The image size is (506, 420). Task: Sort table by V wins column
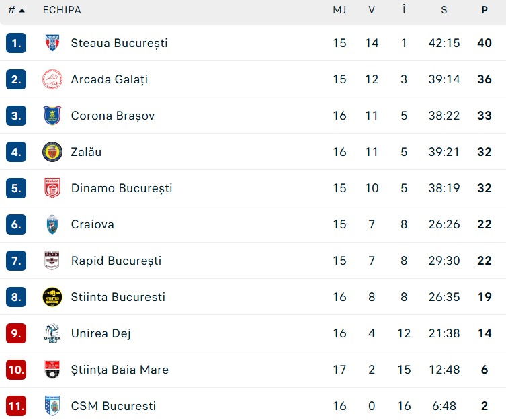coord(372,10)
